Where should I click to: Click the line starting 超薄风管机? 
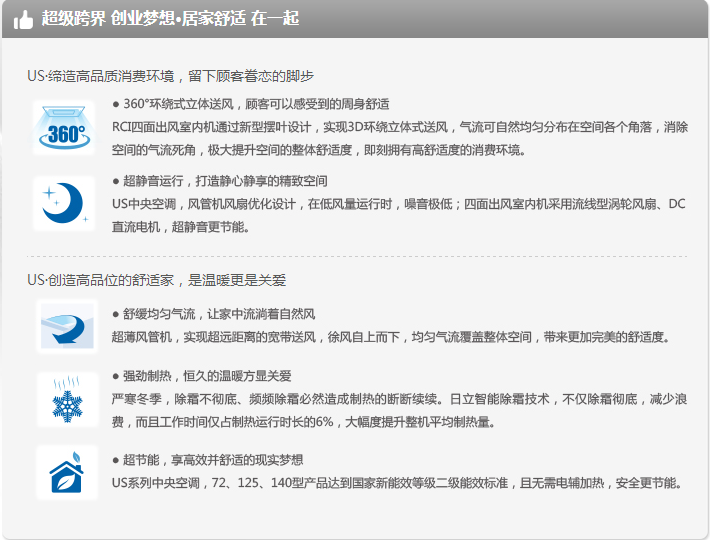tap(391, 337)
